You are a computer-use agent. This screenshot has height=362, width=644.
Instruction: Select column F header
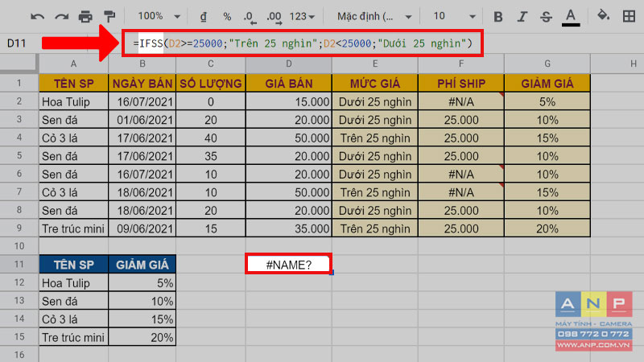coord(461,64)
